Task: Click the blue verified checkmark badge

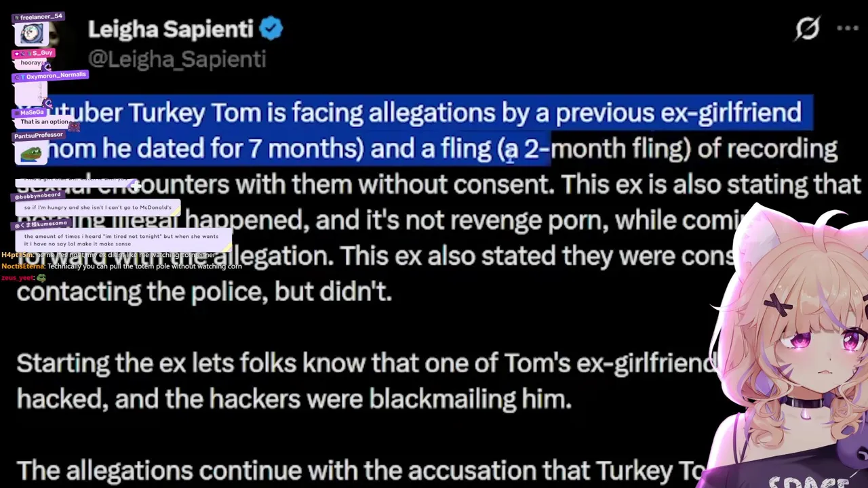Action: [271, 29]
